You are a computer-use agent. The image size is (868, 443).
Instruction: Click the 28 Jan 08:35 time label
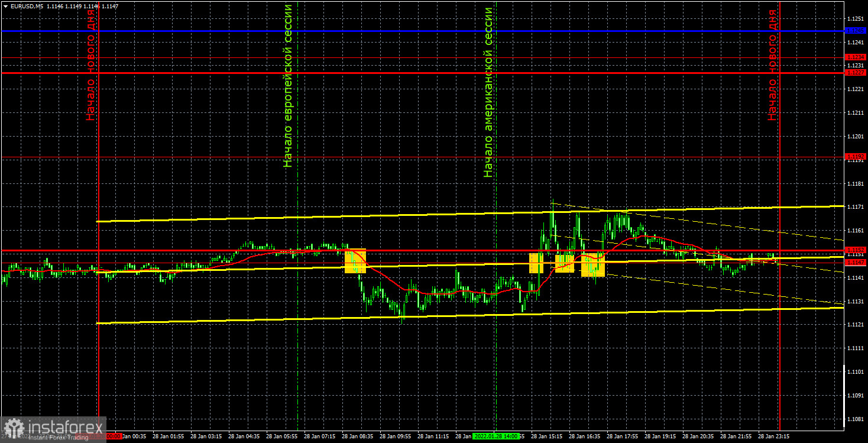[x=357, y=436]
